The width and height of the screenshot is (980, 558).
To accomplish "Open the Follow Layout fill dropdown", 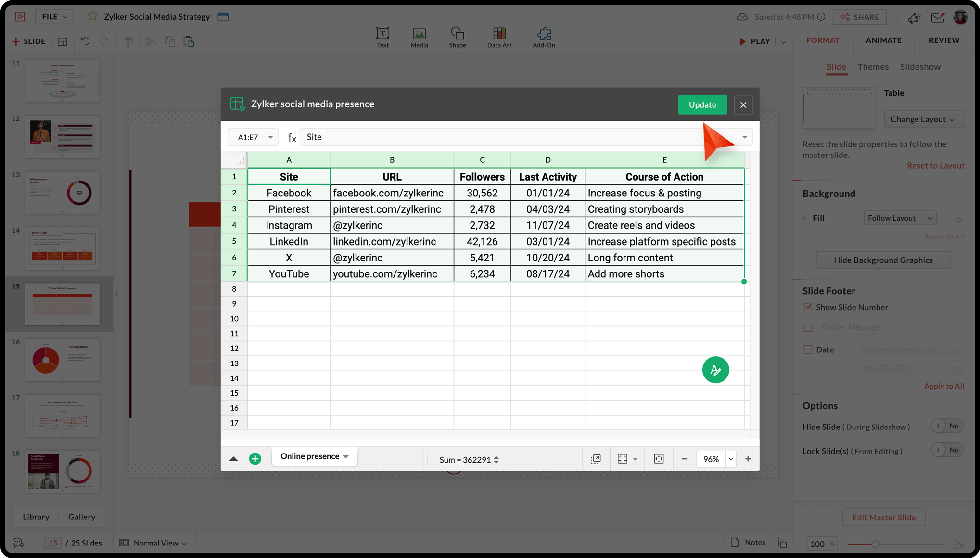I will point(900,218).
